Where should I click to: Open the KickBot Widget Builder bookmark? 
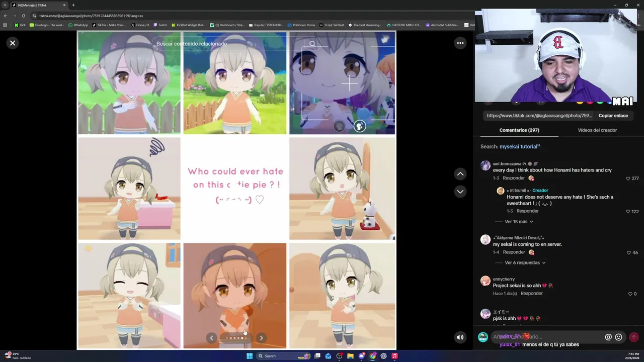(x=188, y=25)
